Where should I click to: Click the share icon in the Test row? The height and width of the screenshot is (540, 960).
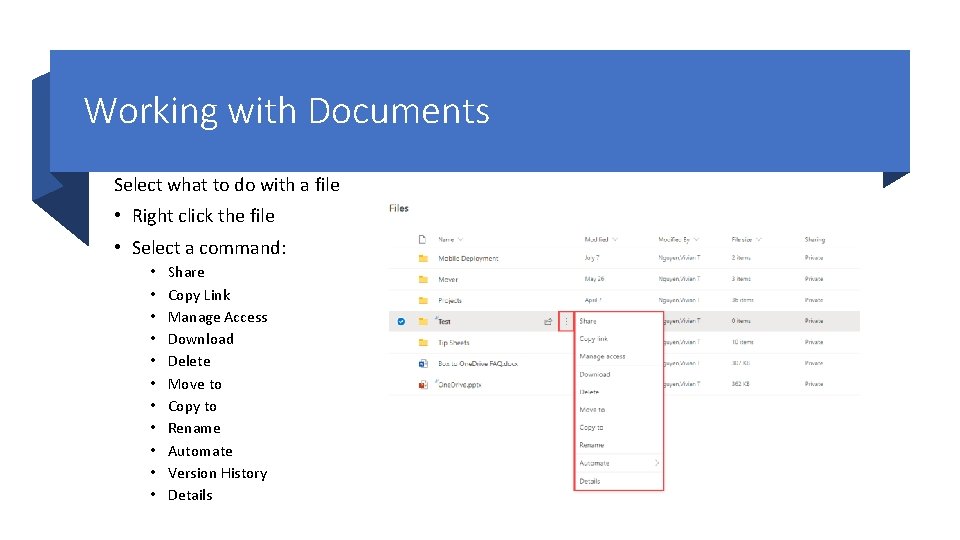tap(548, 321)
